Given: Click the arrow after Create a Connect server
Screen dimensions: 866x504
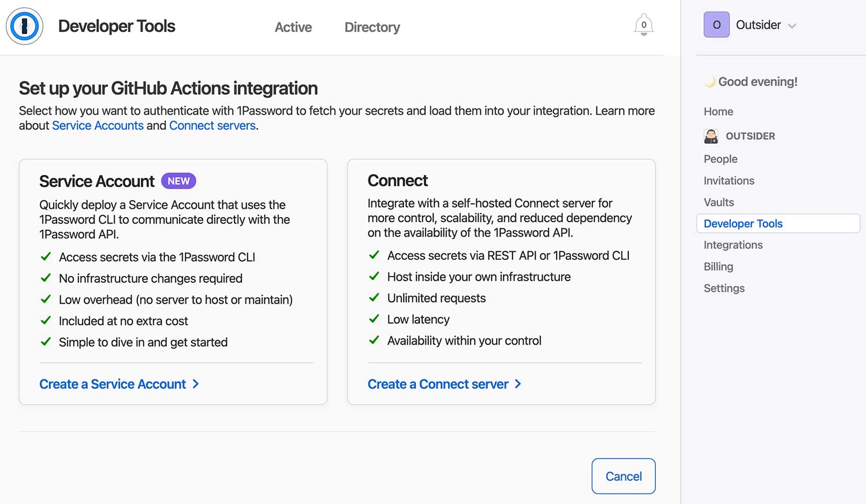Looking at the screenshot, I should coord(518,384).
